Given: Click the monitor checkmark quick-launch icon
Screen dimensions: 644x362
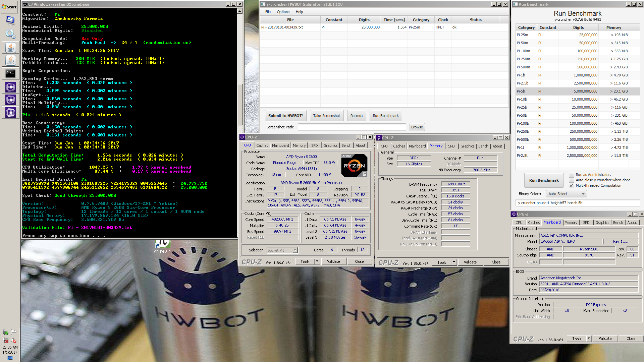Looking at the screenshot, I should pos(10,20).
